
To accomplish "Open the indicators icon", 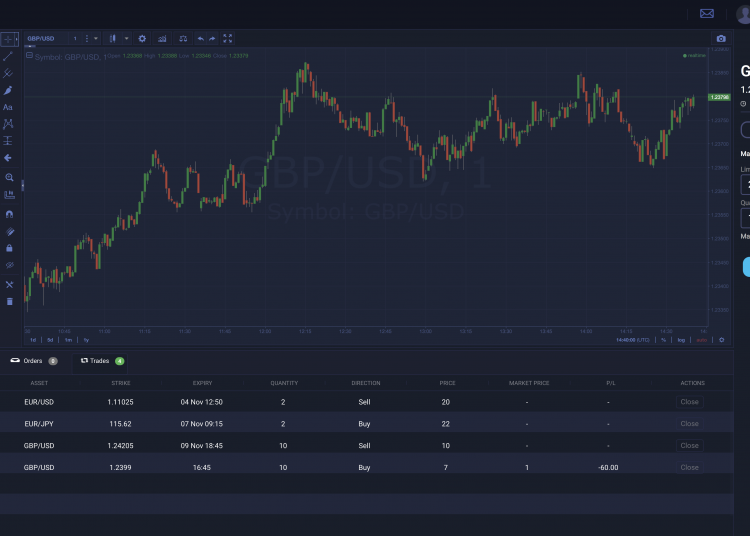I will pos(162,39).
